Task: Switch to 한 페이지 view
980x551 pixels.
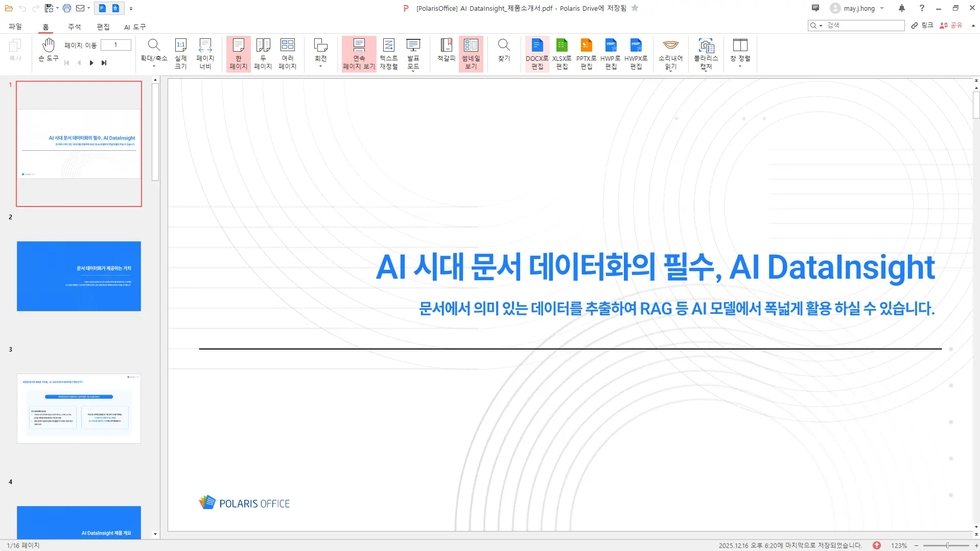Action: [238, 54]
